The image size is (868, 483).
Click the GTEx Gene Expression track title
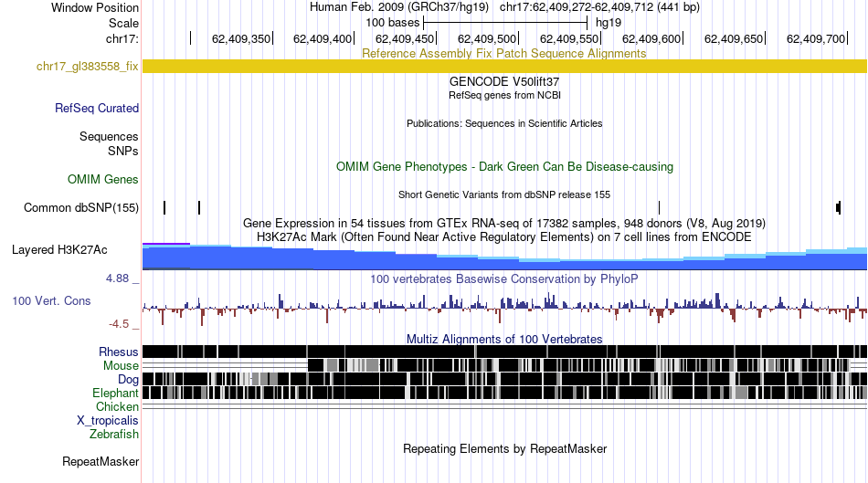click(x=504, y=223)
